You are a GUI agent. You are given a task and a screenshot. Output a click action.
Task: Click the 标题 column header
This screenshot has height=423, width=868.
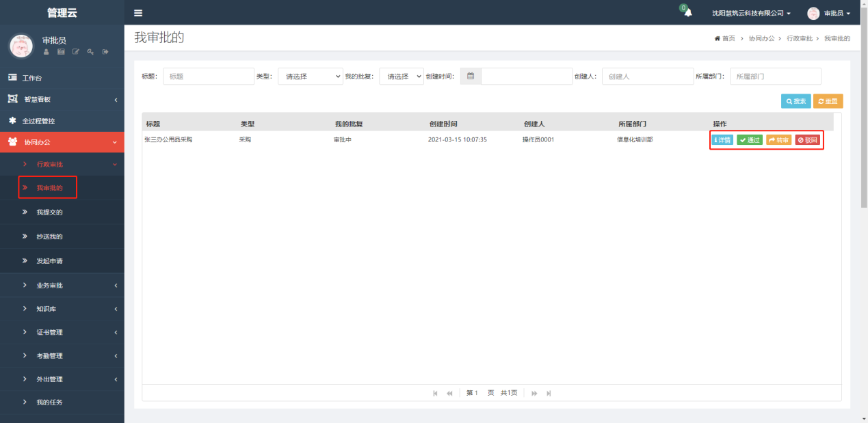point(153,124)
